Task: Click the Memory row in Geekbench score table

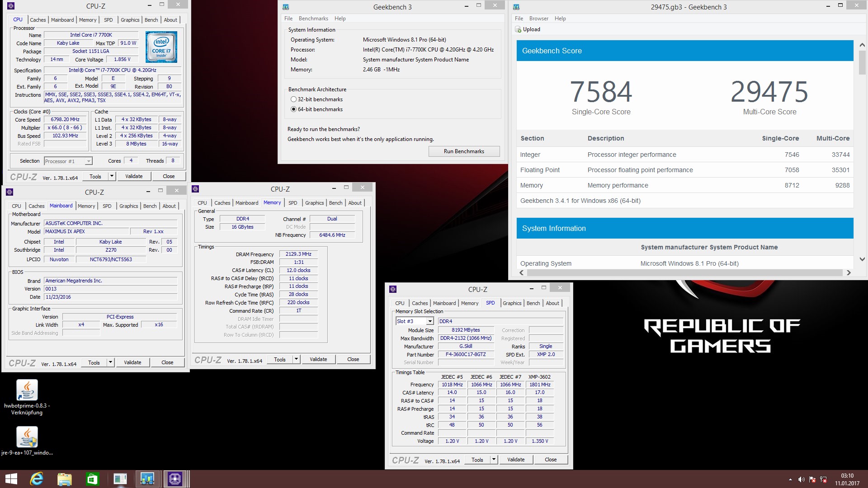Action: coord(685,185)
